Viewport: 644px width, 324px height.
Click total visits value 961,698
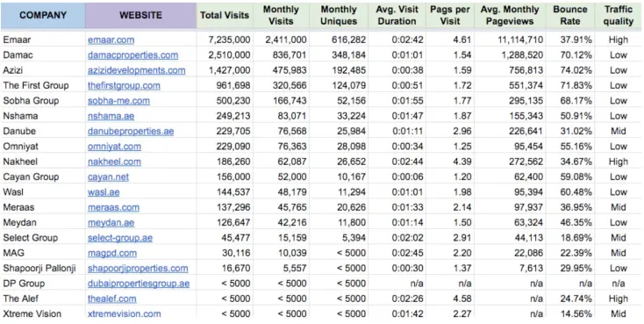click(225, 85)
